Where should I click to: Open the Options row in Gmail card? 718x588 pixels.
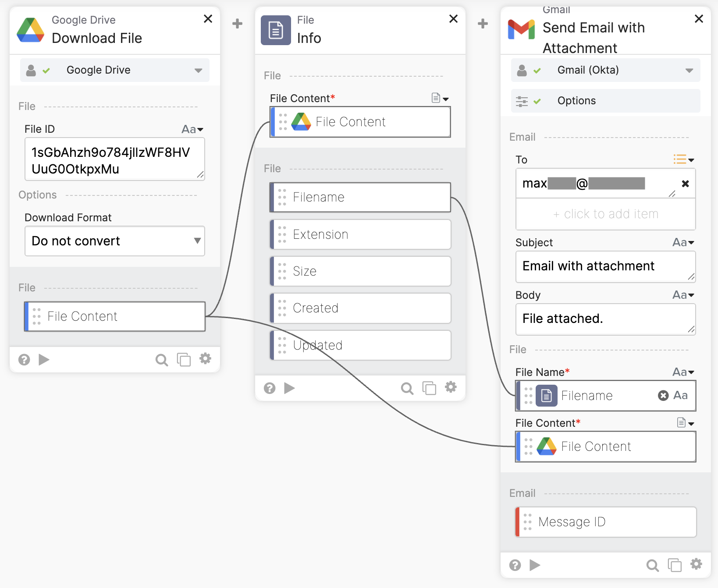click(606, 101)
